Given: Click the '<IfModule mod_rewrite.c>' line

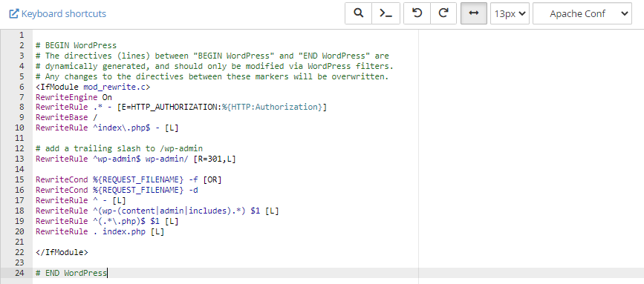Looking at the screenshot, I should [93, 87].
